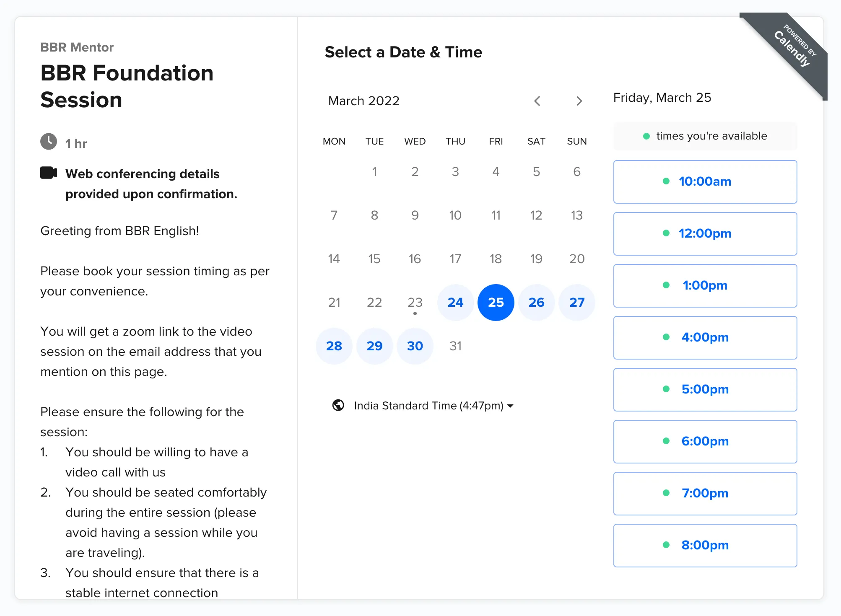Select the 12:00pm time slot
841x616 pixels.
[x=705, y=234]
